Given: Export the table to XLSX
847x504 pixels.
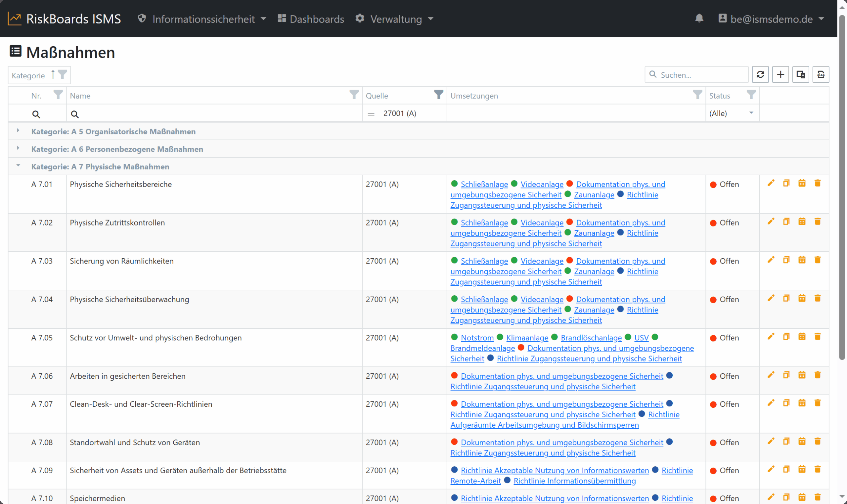Looking at the screenshot, I should coord(821,74).
